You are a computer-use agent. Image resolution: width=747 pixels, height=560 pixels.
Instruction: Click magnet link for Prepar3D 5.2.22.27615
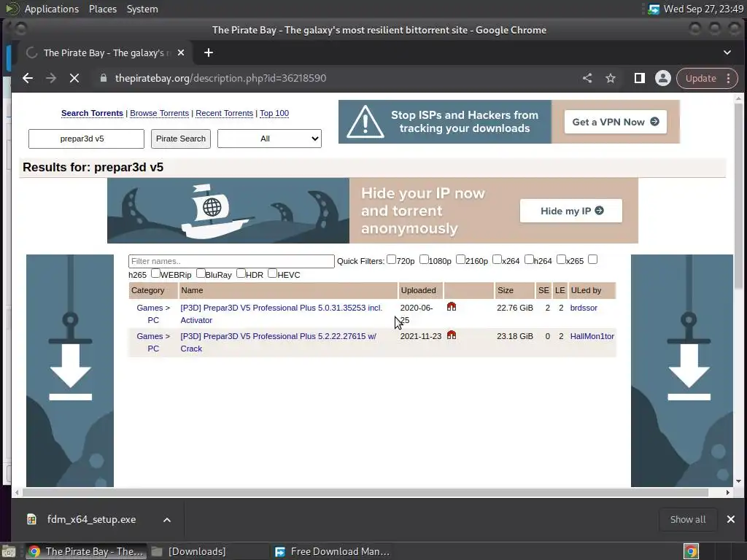452,335
